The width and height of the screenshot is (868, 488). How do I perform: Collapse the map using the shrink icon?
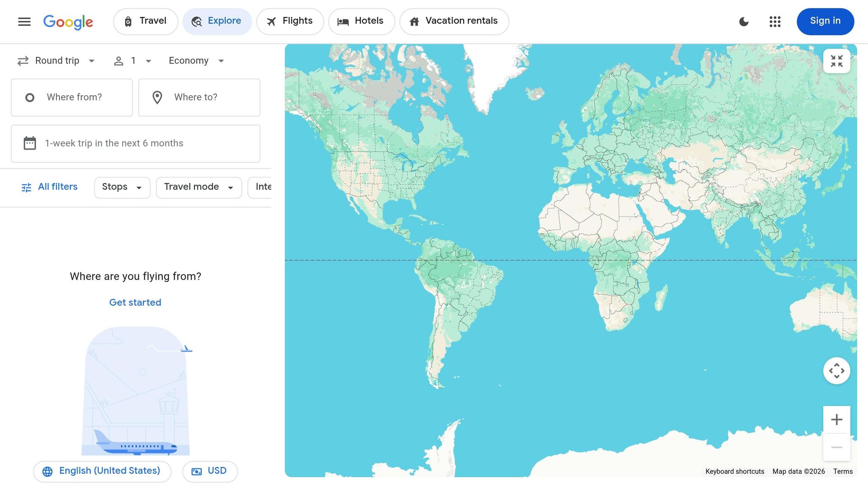(x=836, y=61)
